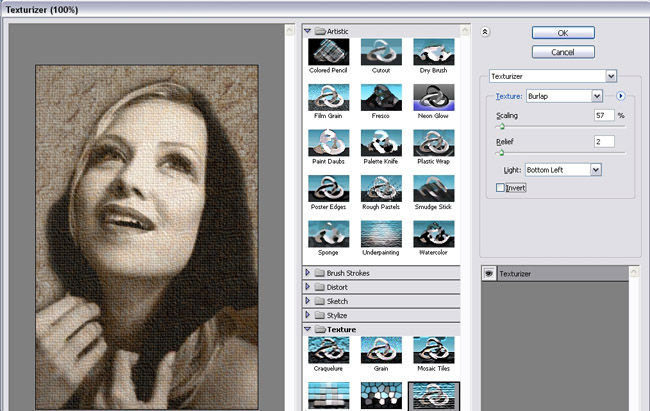Viewport: 650px width, 411px height.
Task: Choose the Poster Edges filter
Action: [328, 188]
